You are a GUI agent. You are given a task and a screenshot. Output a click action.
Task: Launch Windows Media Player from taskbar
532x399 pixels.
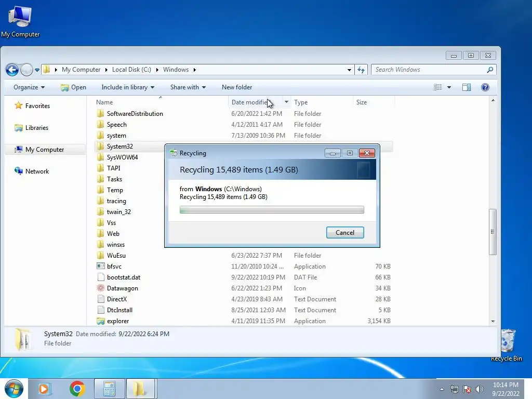(x=44, y=389)
